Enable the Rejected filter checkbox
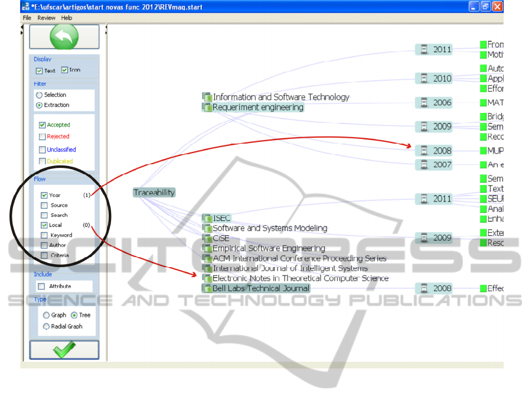The image size is (532, 409). point(43,137)
